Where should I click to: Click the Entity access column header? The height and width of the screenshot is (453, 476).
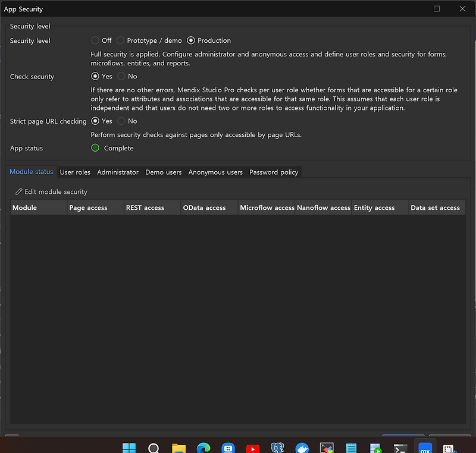point(372,207)
